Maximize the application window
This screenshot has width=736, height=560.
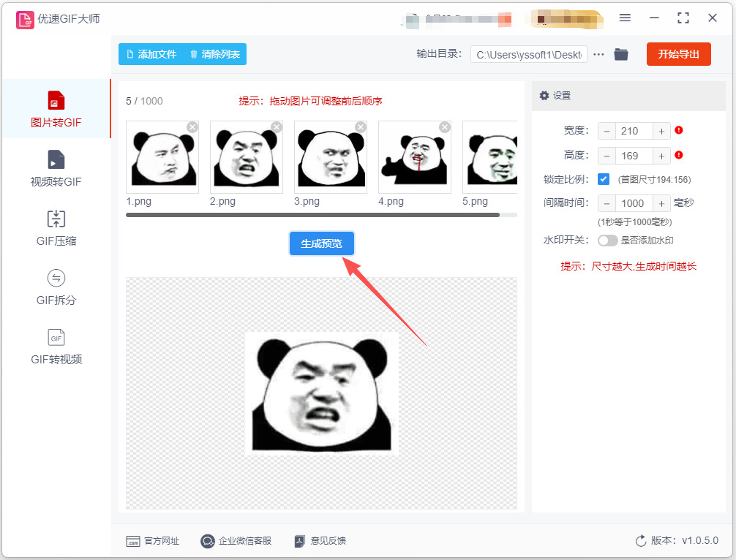683,18
